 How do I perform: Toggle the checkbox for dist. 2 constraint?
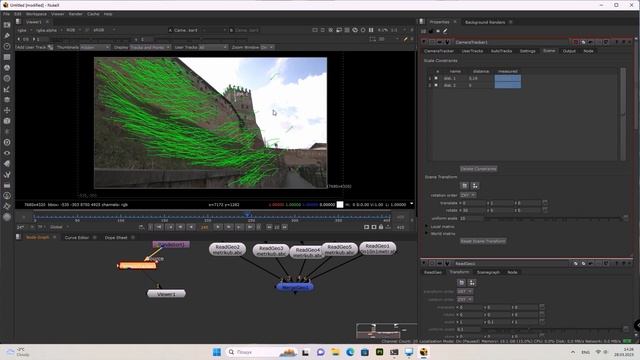tap(436, 85)
